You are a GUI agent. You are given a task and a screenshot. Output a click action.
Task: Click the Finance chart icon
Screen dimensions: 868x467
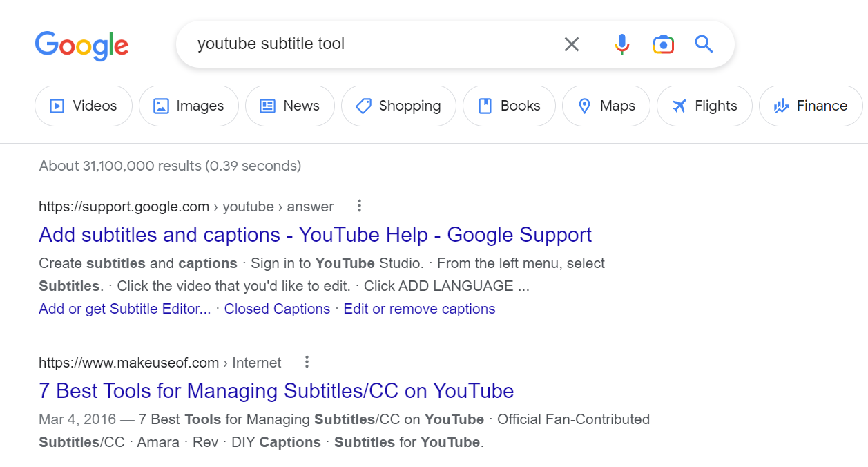pyautogui.click(x=781, y=106)
